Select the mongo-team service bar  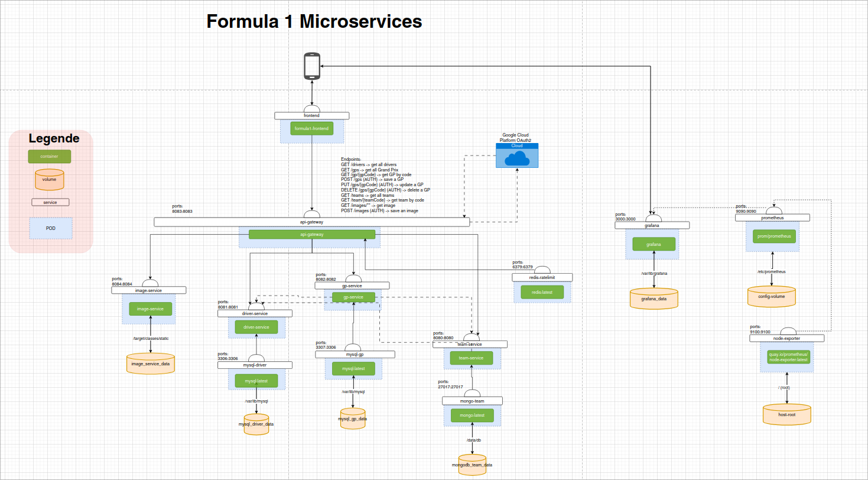click(x=472, y=401)
